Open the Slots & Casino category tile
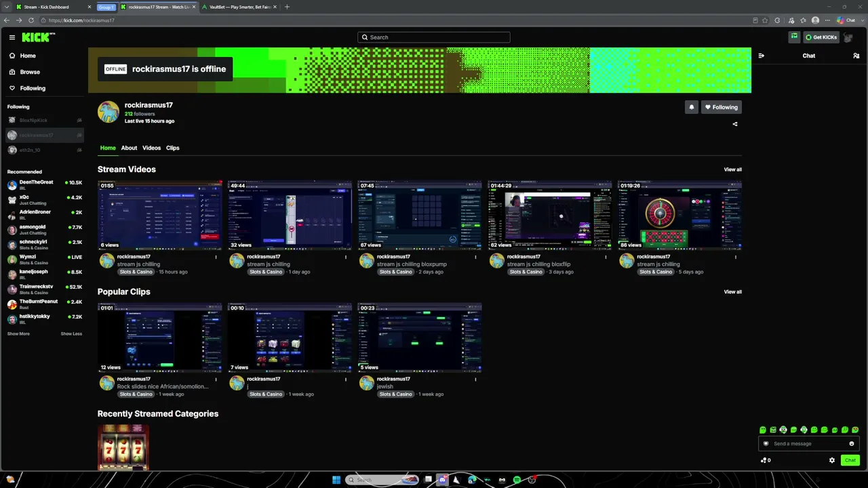This screenshot has width=868, height=488. [123, 447]
